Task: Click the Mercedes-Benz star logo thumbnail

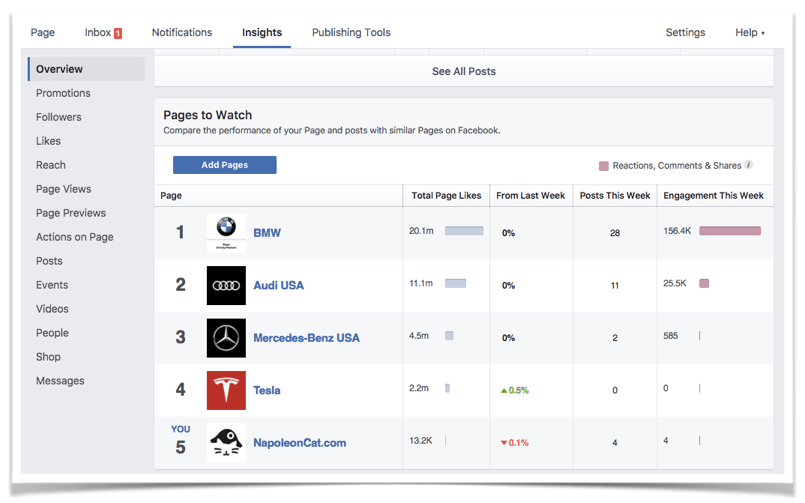Action: point(226,338)
